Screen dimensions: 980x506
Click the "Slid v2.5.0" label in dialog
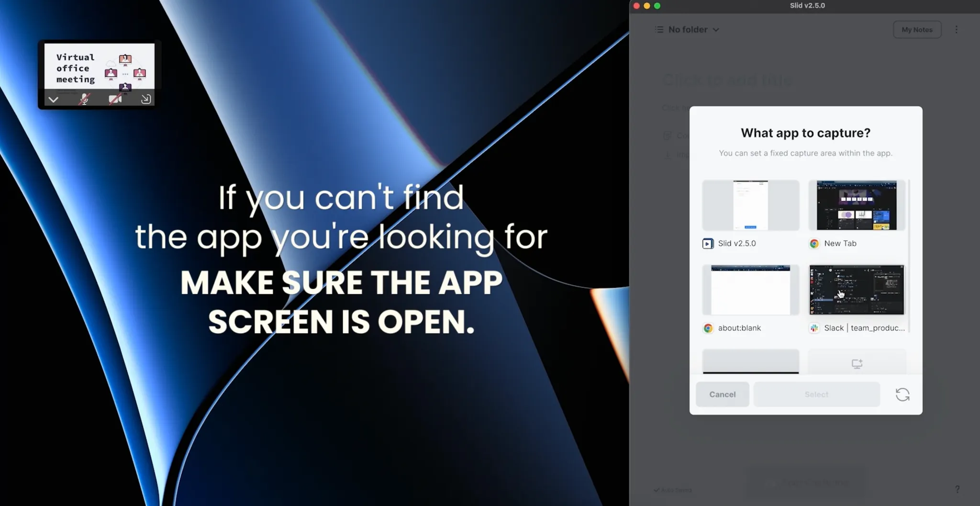tap(737, 244)
